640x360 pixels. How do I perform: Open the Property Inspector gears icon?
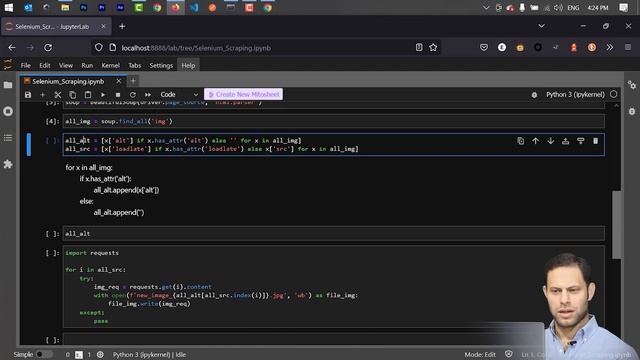[x=632, y=85]
